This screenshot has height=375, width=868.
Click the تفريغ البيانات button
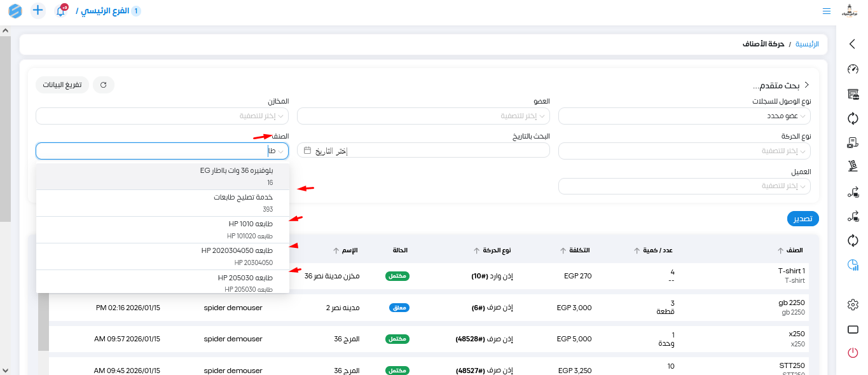[x=62, y=85]
